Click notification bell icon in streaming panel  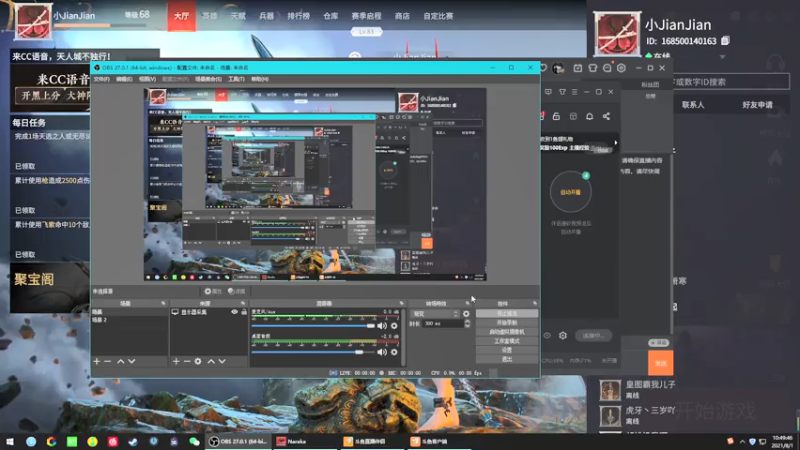[x=589, y=116]
